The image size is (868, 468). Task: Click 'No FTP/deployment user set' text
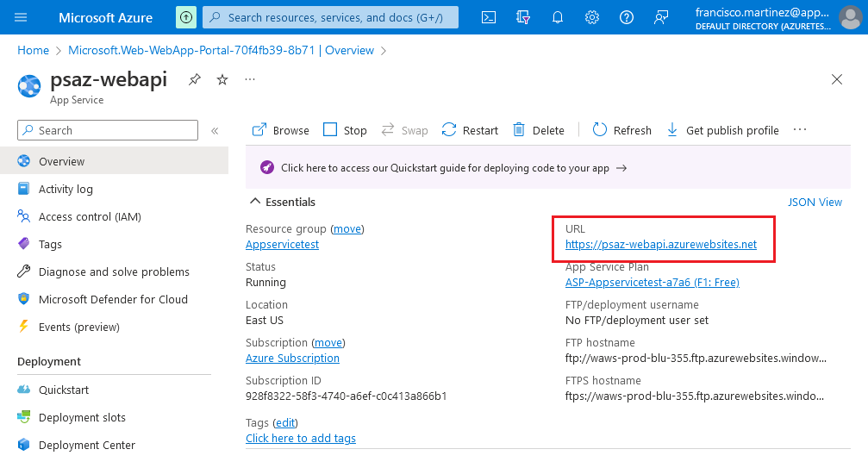coord(637,321)
